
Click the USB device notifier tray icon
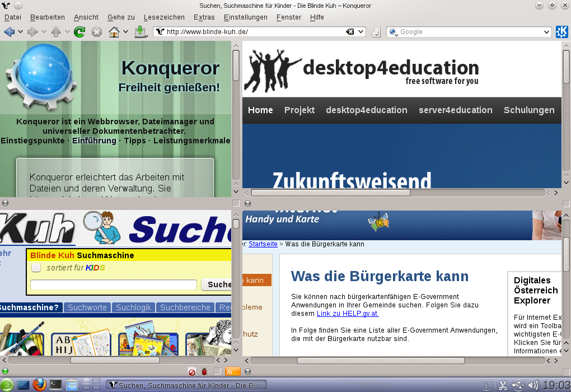point(518,385)
